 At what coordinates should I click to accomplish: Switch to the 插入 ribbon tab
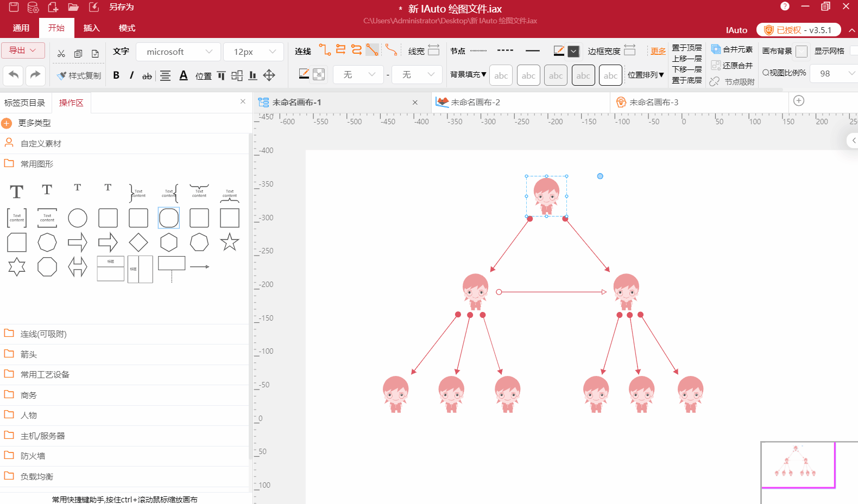(92, 28)
